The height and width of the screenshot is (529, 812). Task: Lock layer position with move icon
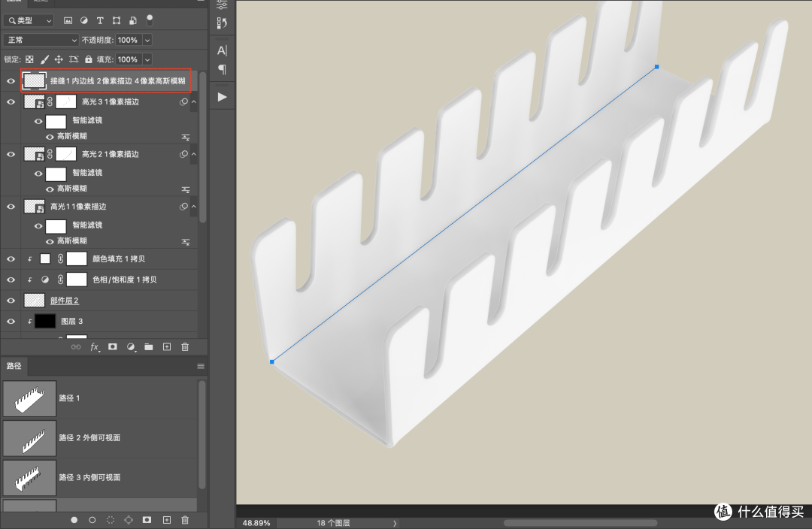59,59
